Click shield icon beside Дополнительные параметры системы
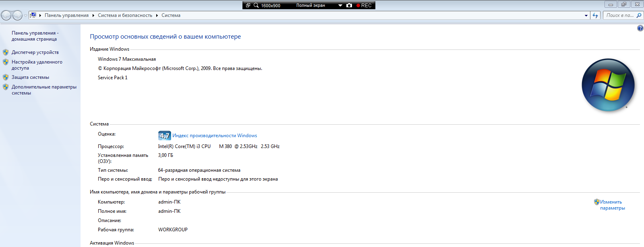 (6, 87)
